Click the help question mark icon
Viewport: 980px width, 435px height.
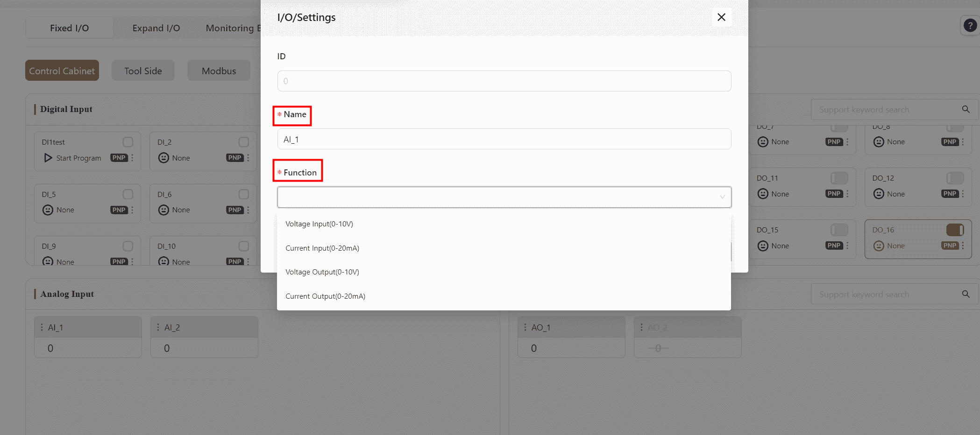pyautogui.click(x=970, y=26)
